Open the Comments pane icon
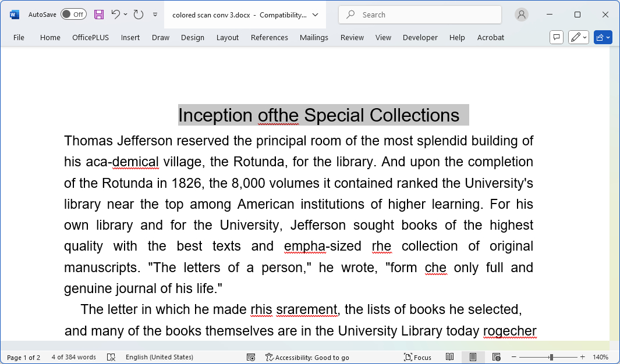 coord(557,37)
